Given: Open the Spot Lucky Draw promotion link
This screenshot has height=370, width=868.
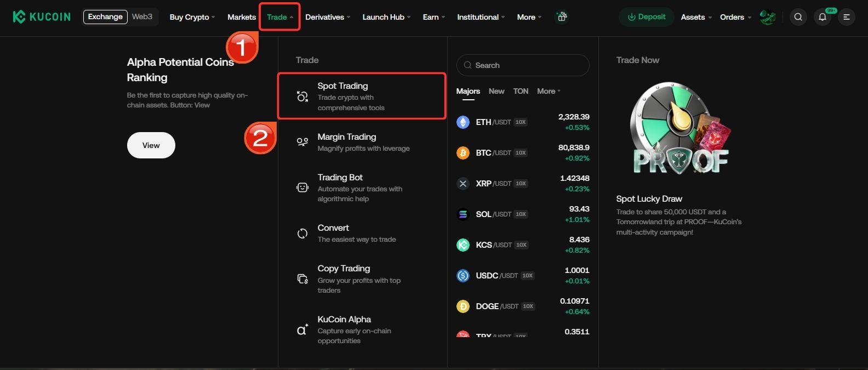Looking at the screenshot, I should pos(649,199).
